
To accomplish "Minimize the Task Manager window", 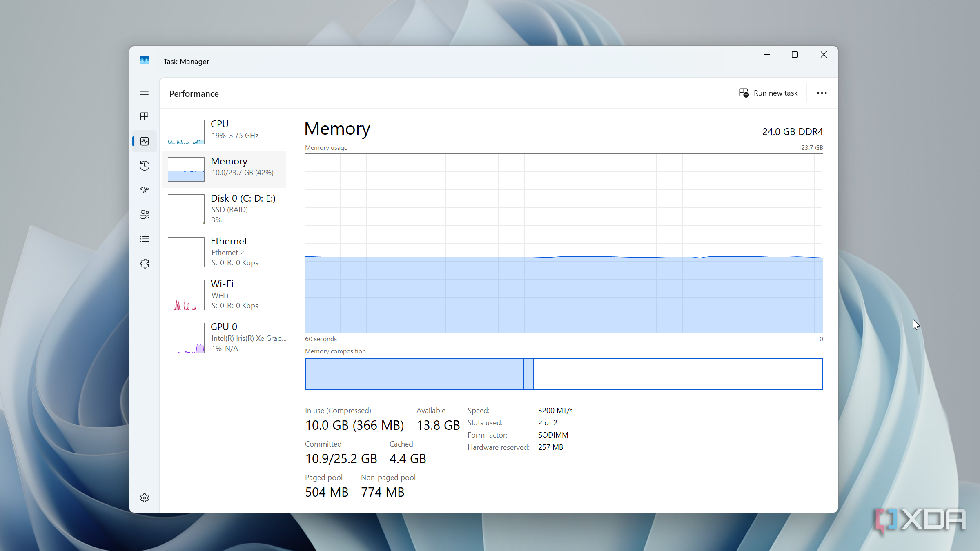I will pos(766,55).
